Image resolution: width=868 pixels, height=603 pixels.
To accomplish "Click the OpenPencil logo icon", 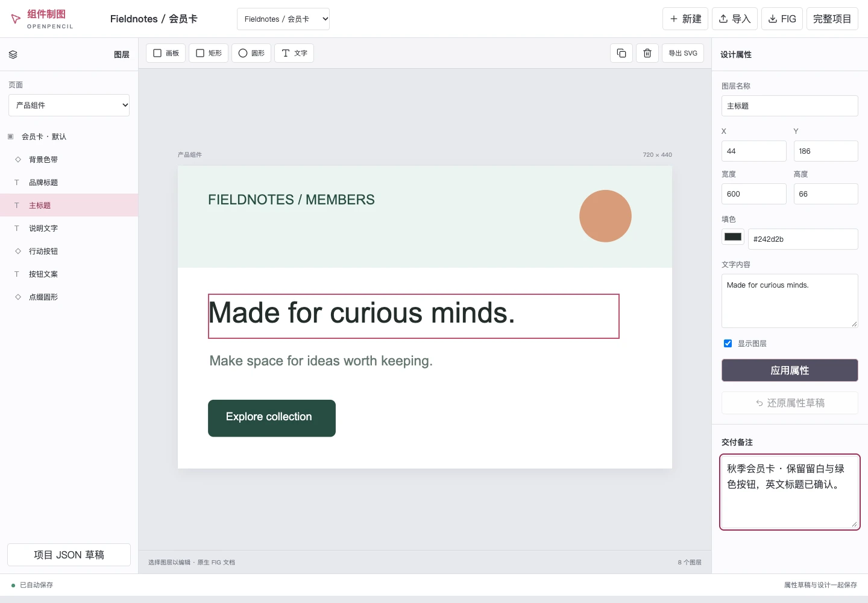I will 16,19.
